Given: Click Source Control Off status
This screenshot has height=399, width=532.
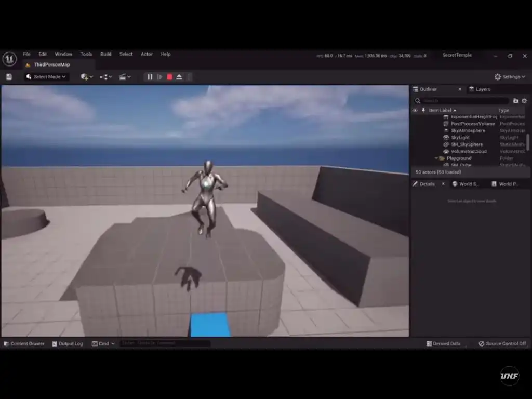Looking at the screenshot, I should click(502, 344).
